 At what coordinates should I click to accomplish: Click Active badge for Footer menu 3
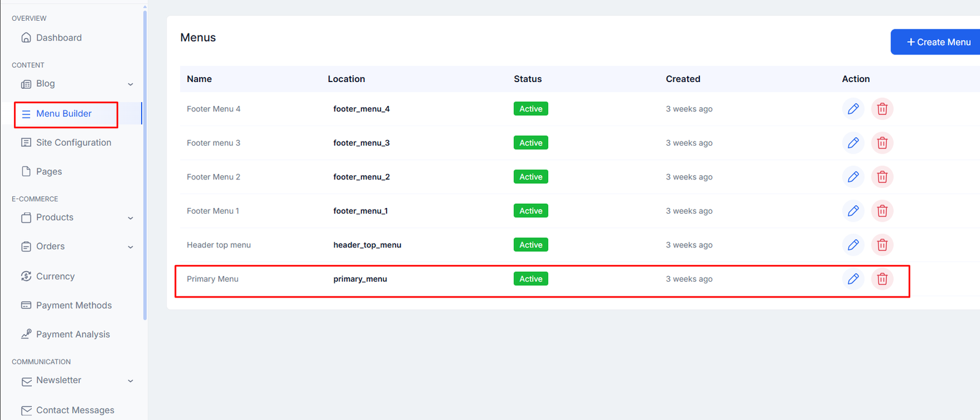pyautogui.click(x=531, y=143)
